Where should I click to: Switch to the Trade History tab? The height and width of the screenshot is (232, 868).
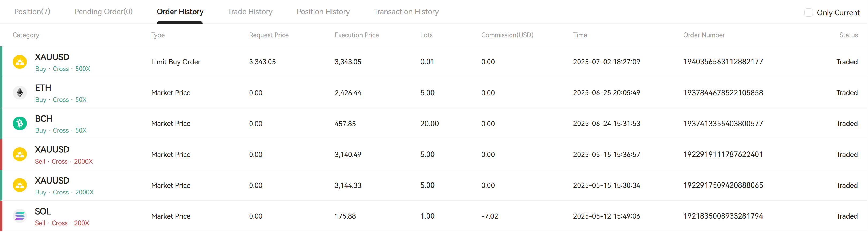[x=250, y=12]
